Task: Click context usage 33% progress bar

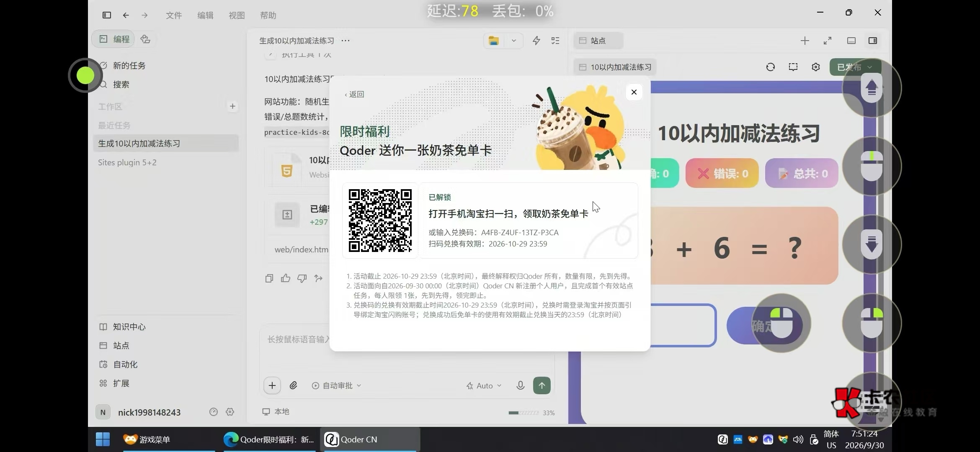Action: coord(531,413)
